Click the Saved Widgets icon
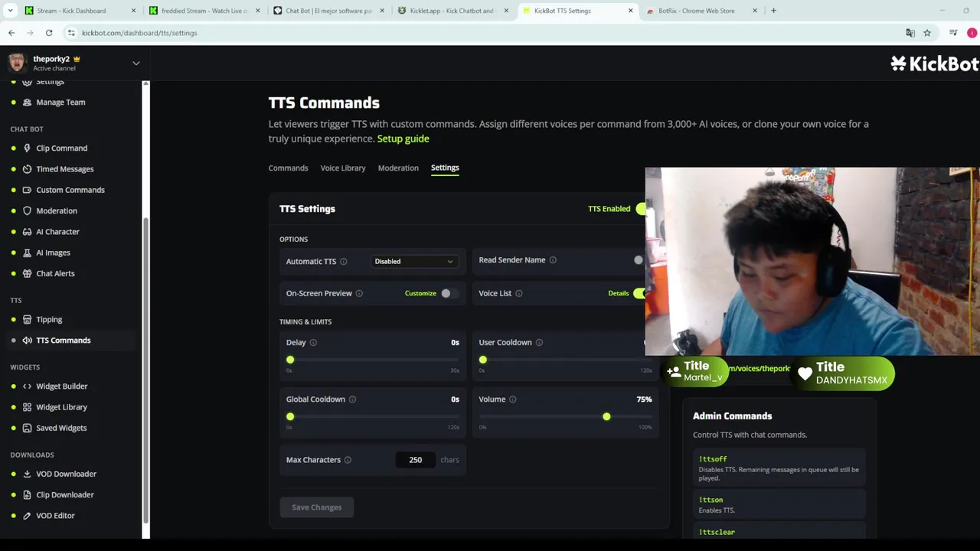980x551 pixels. (x=28, y=428)
